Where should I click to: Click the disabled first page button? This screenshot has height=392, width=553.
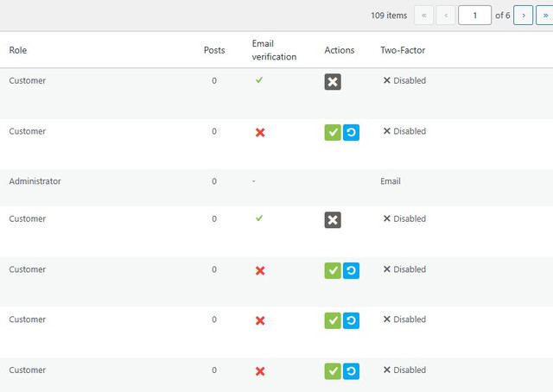(424, 16)
